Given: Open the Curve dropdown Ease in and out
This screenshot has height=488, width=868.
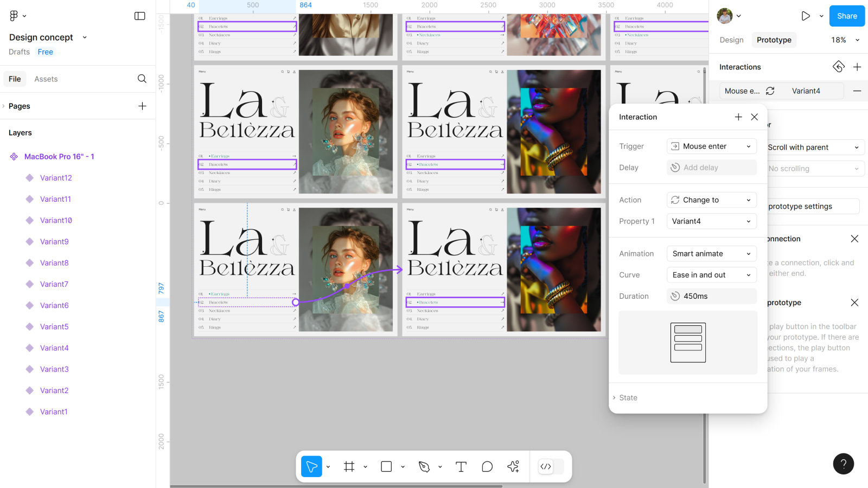Looking at the screenshot, I should click(x=711, y=275).
